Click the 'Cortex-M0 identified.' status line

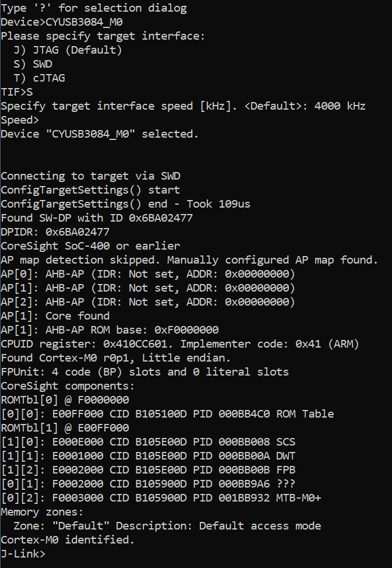coord(68,540)
